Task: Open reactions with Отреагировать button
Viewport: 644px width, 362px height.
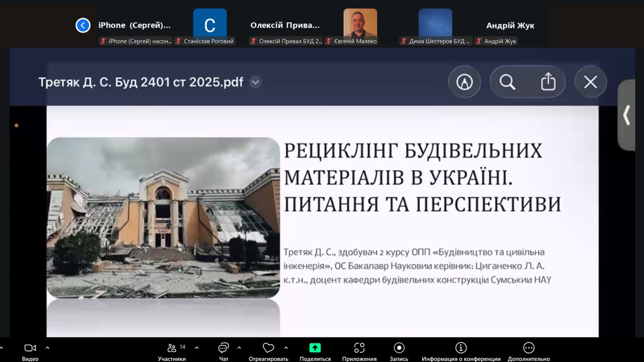Action: pyautogui.click(x=268, y=351)
